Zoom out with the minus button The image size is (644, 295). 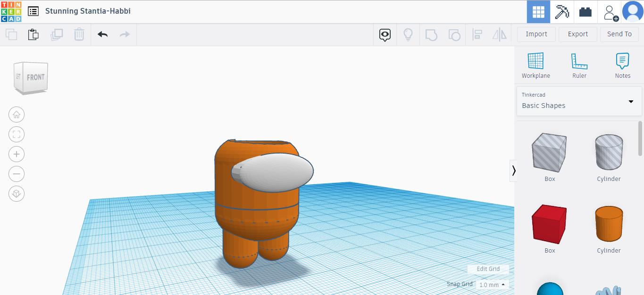(x=17, y=174)
